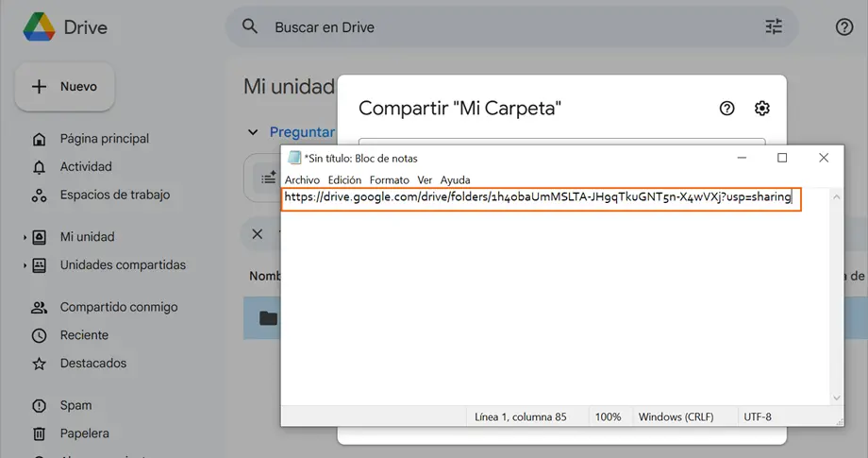The height and width of the screenshot is (458, 868).
Task: Collapse the Preguntar section chevron
Action: point(253,132)
